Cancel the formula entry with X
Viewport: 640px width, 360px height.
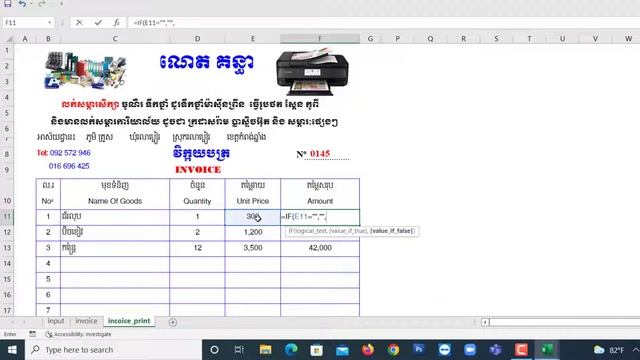point(79,23)
